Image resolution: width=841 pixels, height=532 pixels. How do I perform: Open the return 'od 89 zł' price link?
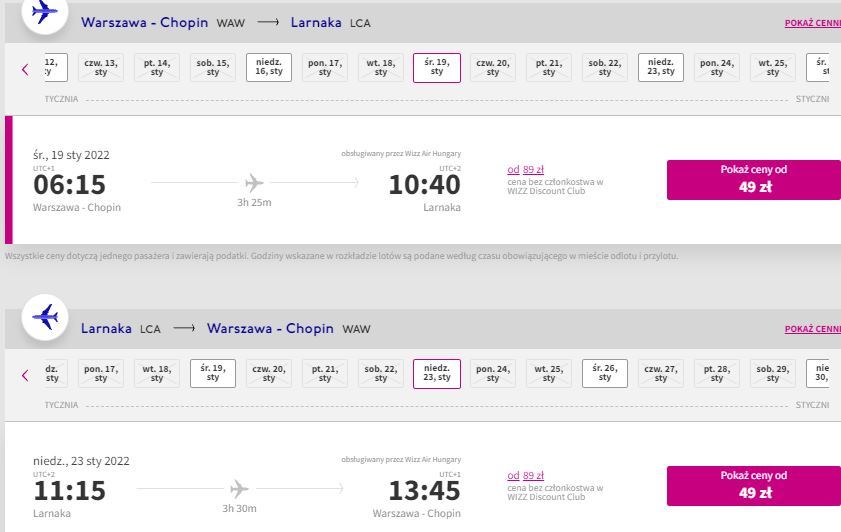click(526, 476)
